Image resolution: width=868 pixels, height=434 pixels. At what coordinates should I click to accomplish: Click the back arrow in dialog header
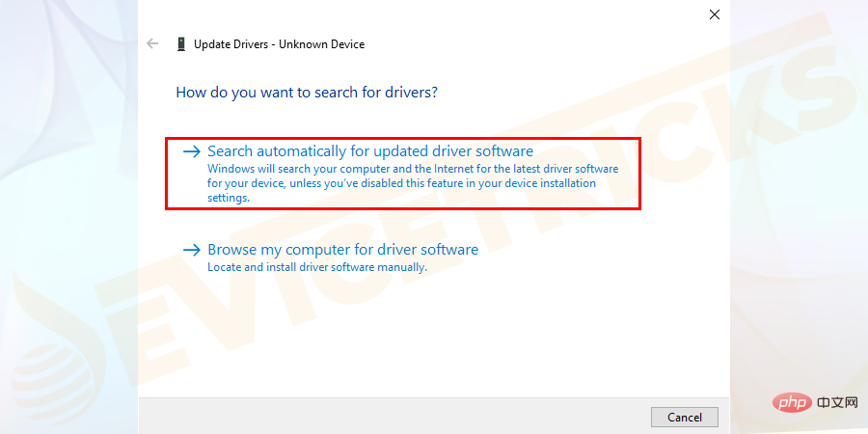click(152, 44)
